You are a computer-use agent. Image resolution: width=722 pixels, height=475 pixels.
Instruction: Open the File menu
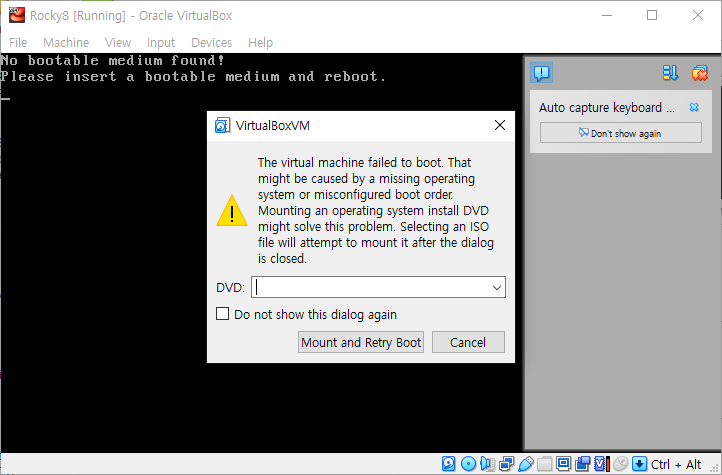click(x=18, y=43)
